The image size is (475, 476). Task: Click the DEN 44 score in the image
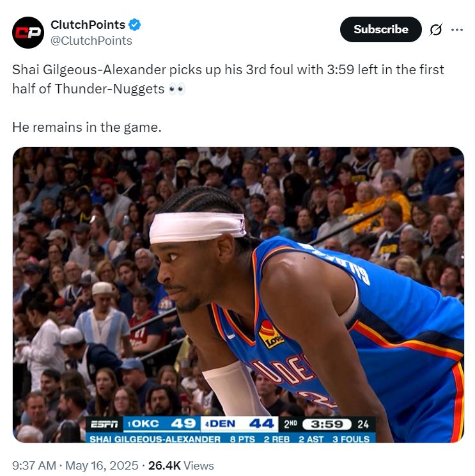click(x=239, y=424)
